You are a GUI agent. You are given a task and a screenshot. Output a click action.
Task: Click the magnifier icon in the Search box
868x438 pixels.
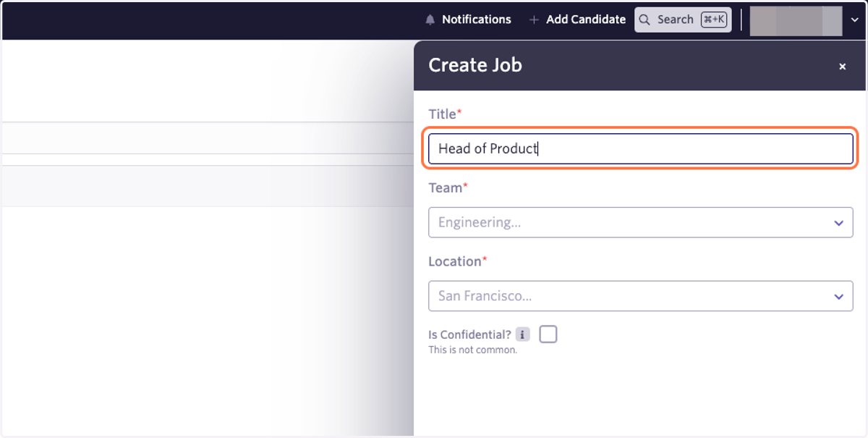pos(644,20)
